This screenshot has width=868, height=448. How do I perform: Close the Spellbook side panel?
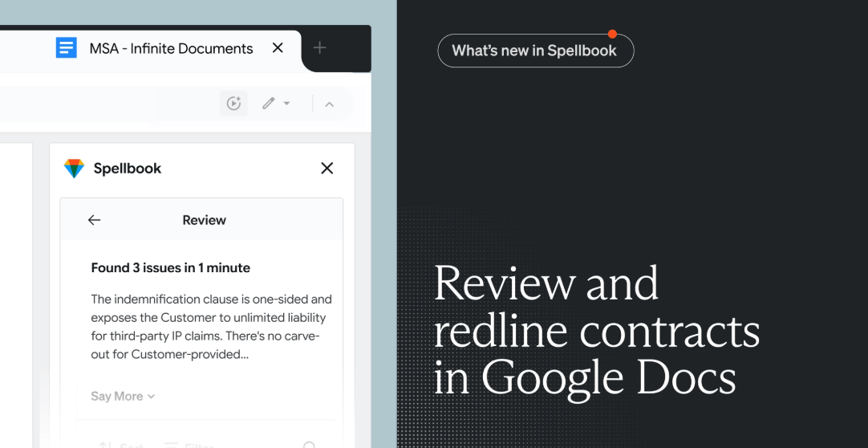[327, 169]
